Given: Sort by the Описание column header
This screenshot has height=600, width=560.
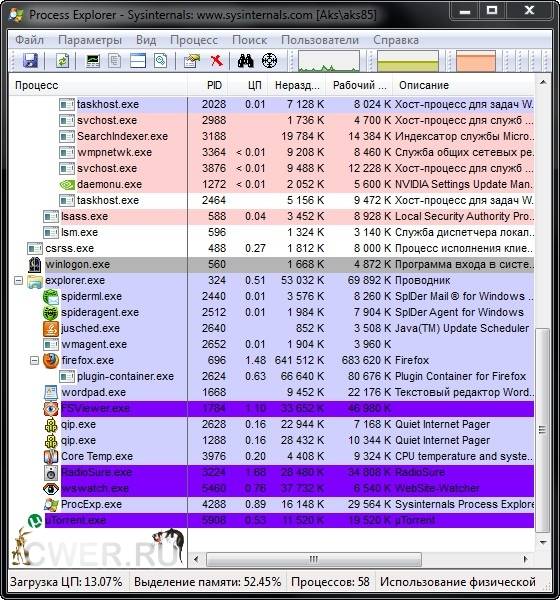Looking at the screenshot, I should 463,85.
